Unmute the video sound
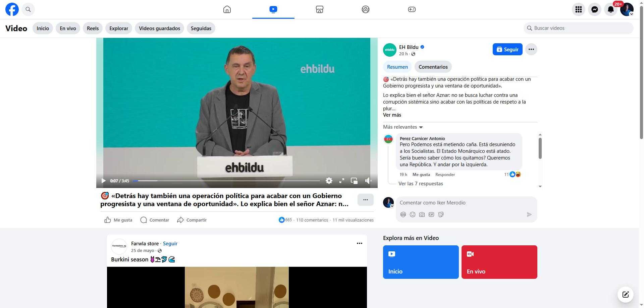The height and width of the screenshot is (308, 644). pos(368,181)
